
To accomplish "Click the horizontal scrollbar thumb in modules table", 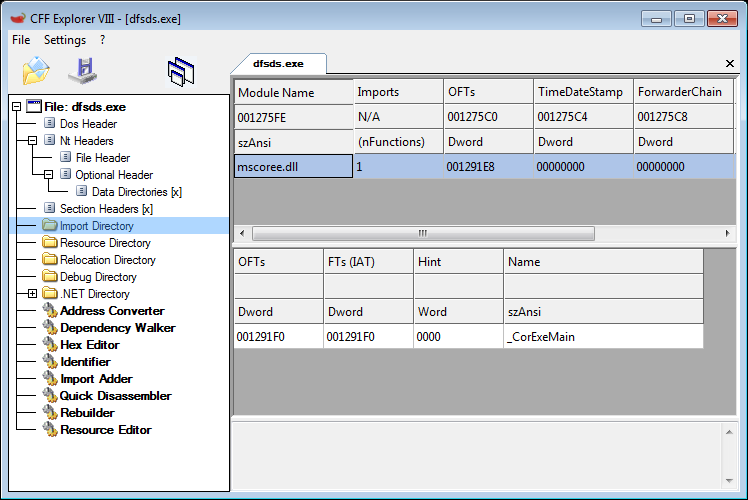I will point(423,233).
